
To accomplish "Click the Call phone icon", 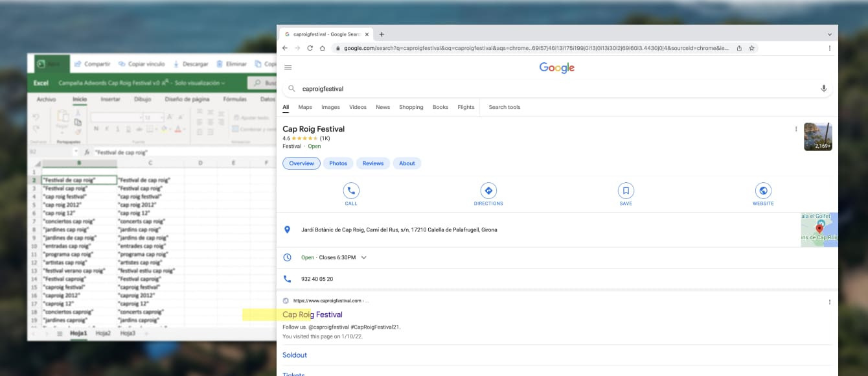I will point(351,191).
